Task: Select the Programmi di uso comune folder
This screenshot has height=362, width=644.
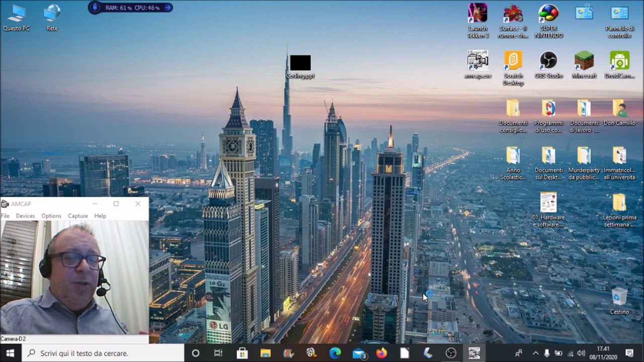Action: click(548, 116)
